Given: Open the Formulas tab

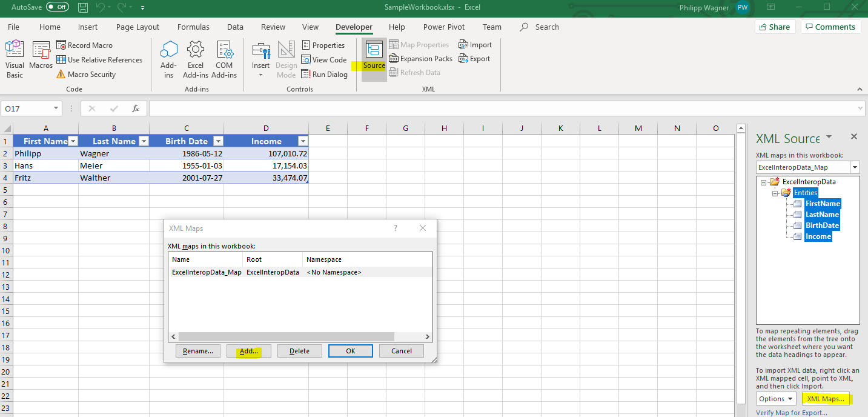Looking at the screenshot, I should (193, 27).
